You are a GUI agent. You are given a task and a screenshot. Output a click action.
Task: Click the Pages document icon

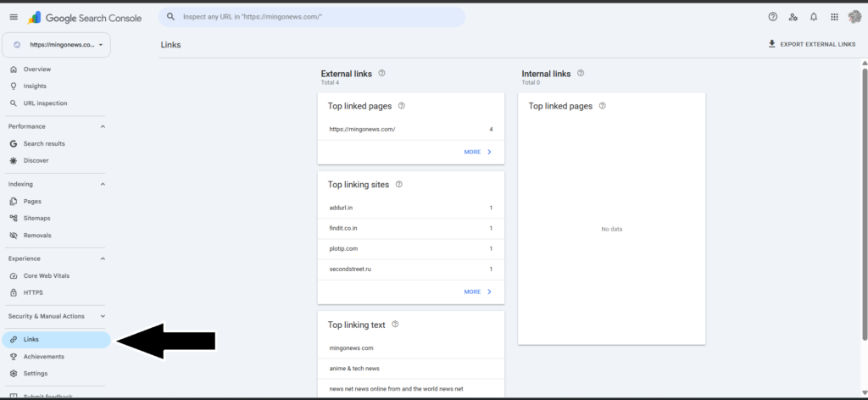click(x=14, y=202)
